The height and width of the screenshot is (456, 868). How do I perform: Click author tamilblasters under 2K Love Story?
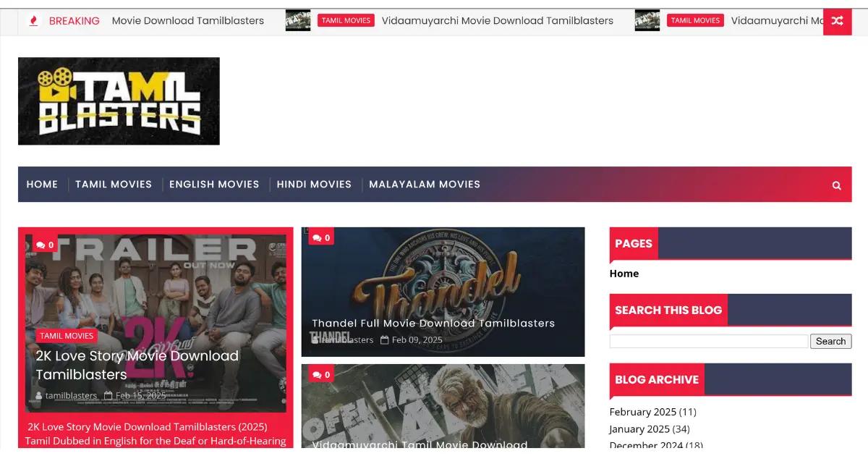pos(70,395)
